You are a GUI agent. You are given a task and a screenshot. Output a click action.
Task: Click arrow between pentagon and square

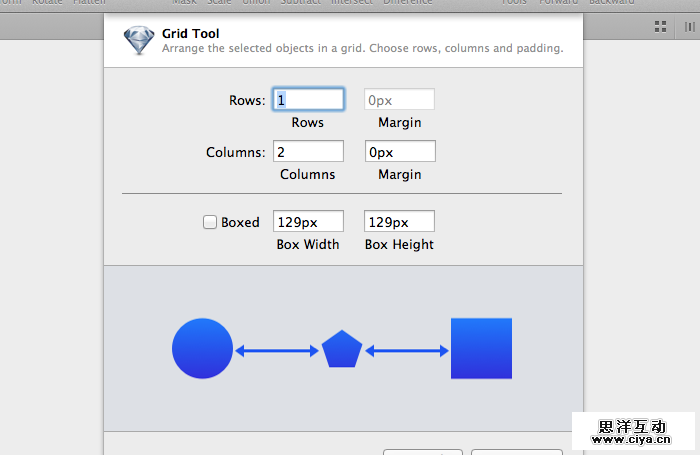click(x=406, y=350)
